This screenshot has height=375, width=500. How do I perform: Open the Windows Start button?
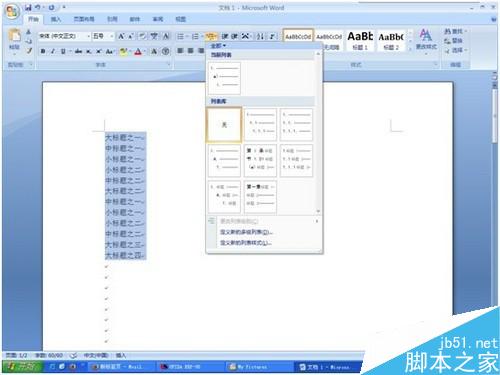(x=23, y=367)
